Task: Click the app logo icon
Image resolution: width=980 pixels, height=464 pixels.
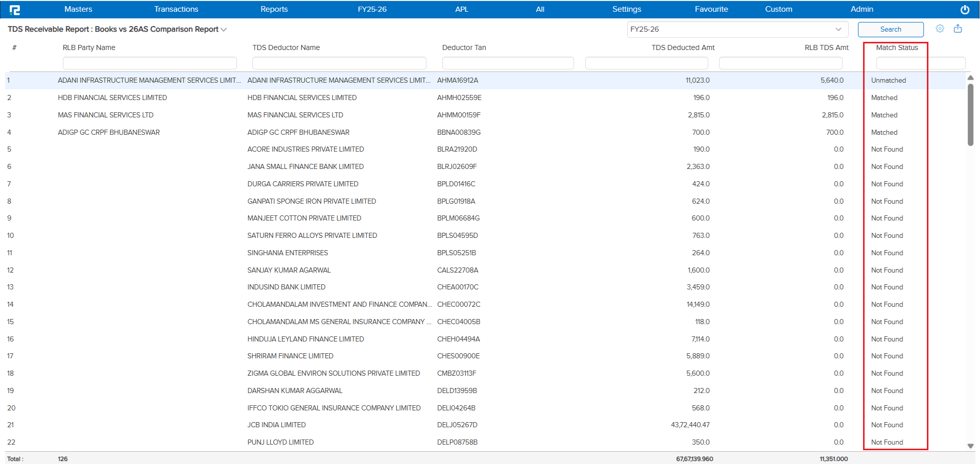Action: tap(15, 10)
